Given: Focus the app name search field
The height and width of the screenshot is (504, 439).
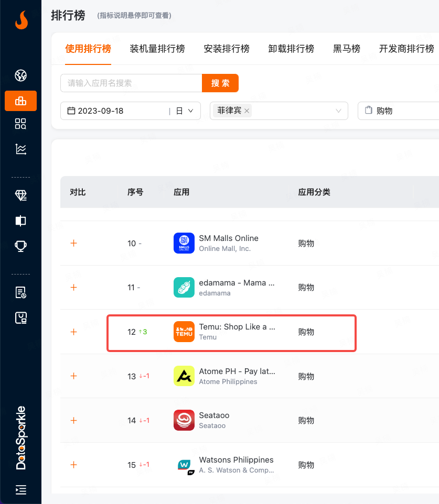Looking at the screenshot, I should (x=131, y=83).
